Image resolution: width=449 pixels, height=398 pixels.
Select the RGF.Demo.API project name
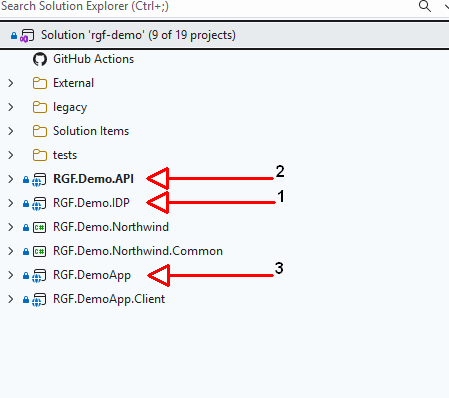click(94, 179)
